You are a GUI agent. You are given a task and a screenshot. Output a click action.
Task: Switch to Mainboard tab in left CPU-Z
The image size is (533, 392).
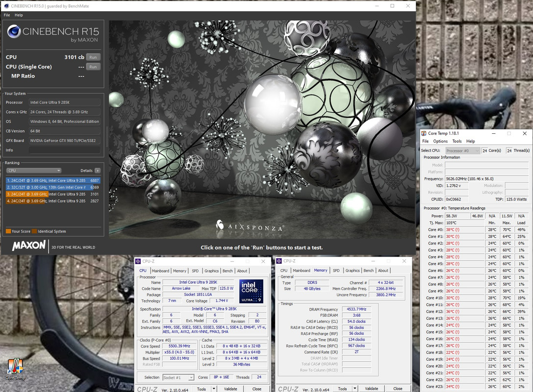160,271
